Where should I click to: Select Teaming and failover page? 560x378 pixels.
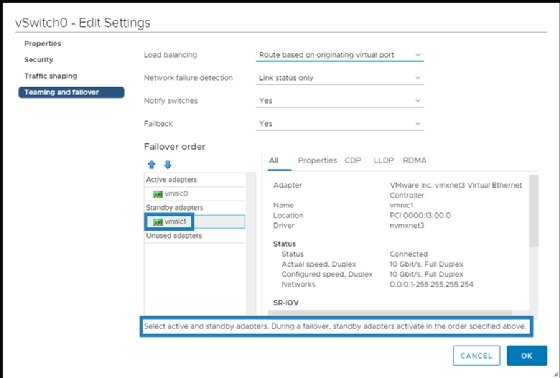(71, 92)
